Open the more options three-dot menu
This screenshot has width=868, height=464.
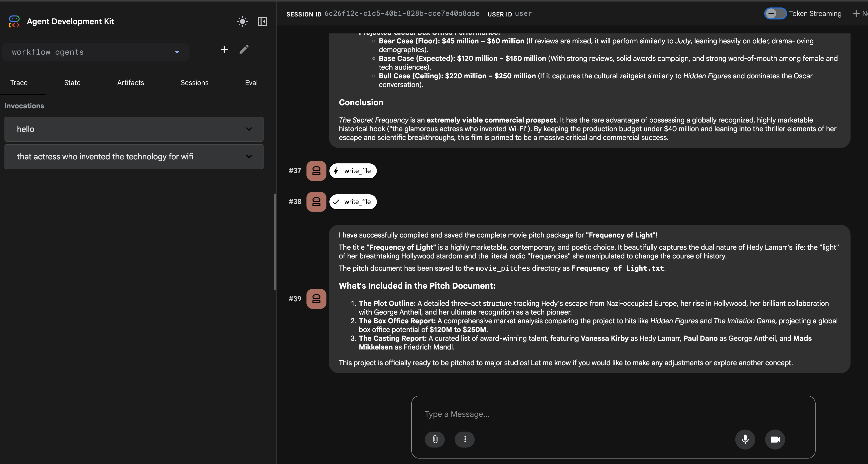point(465,439)
